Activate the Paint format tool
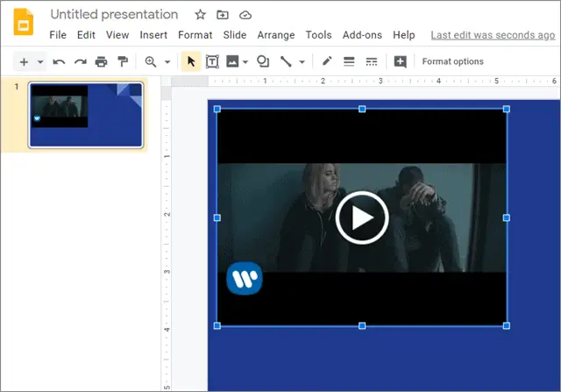561x392 pixels. [x=123, y=61]
